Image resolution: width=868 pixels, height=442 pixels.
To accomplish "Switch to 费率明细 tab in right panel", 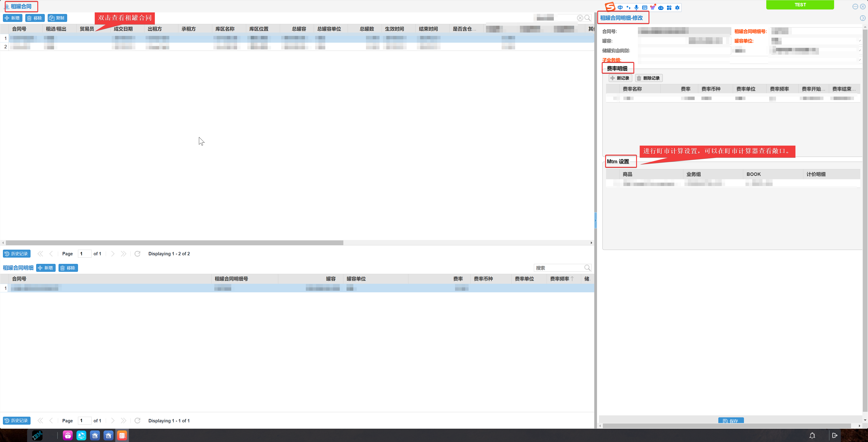I will pos(618,68).
